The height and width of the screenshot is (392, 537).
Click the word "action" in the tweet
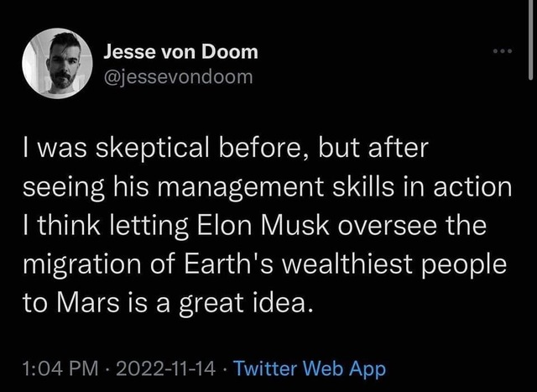click(x=472, y=188)
